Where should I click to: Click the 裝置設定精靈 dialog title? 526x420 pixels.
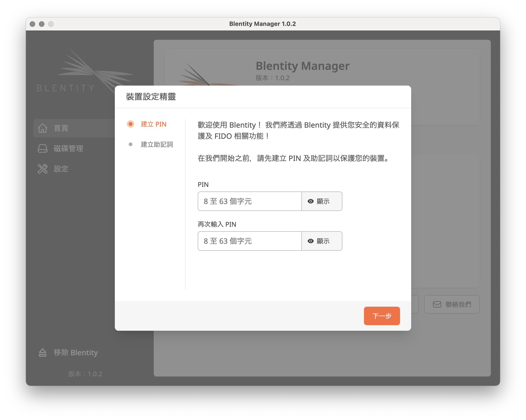[151, 97]
